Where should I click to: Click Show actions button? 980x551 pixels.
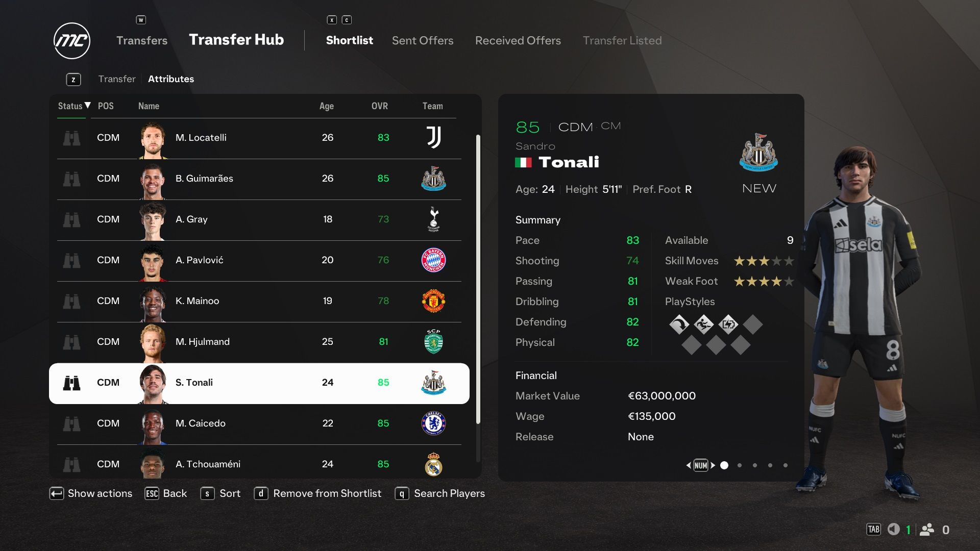[x=90, y=493]
